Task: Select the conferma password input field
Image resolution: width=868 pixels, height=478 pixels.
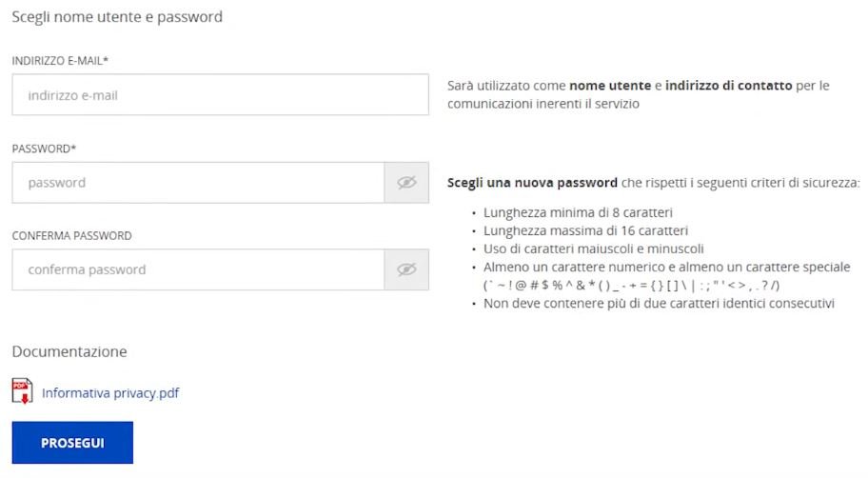Action: [198, 269]
